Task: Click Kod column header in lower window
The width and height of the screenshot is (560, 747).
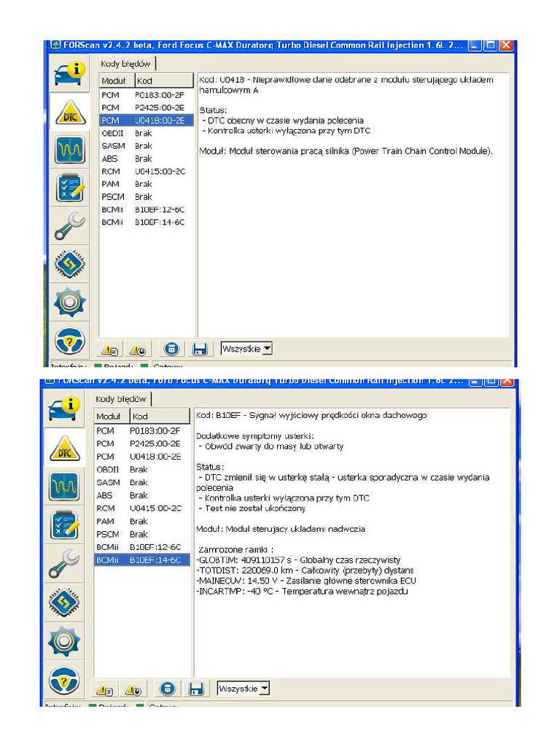Action: pos(160,416)
